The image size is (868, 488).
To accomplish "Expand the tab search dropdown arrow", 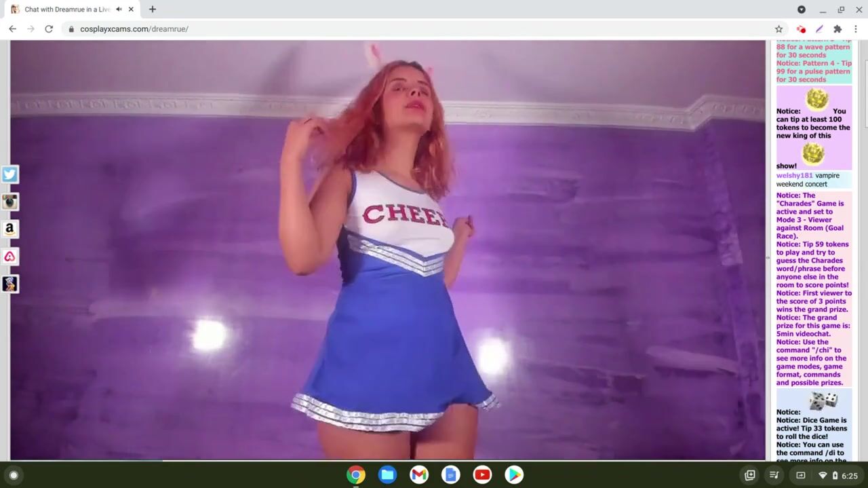I will click(x=801, y=10).
